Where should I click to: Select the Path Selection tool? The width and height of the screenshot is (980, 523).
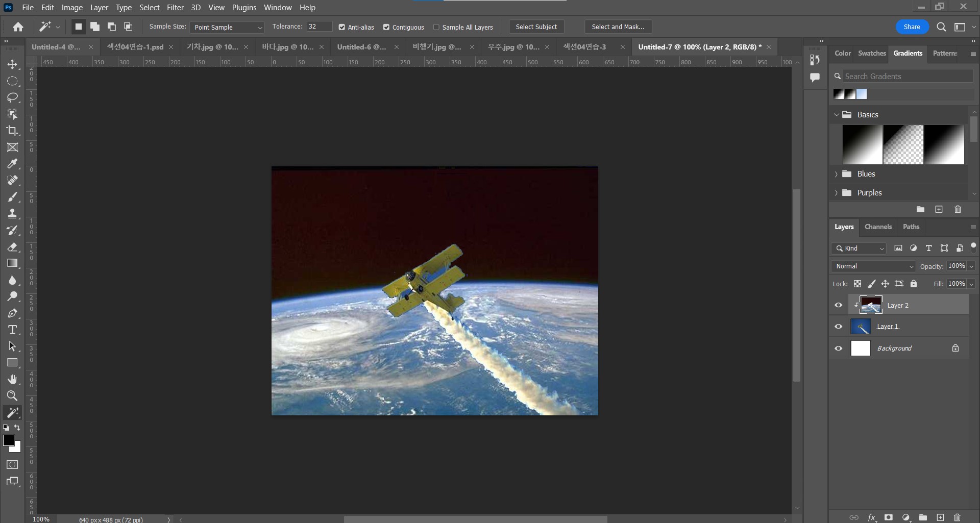point(12,346)
